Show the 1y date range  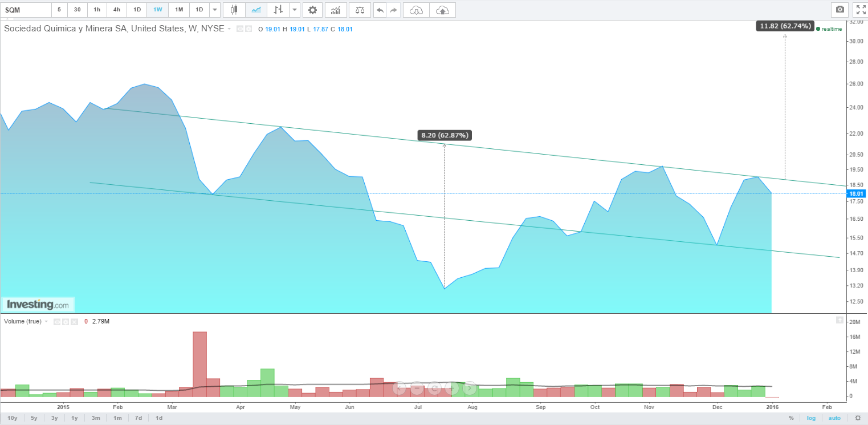[75, 418]
